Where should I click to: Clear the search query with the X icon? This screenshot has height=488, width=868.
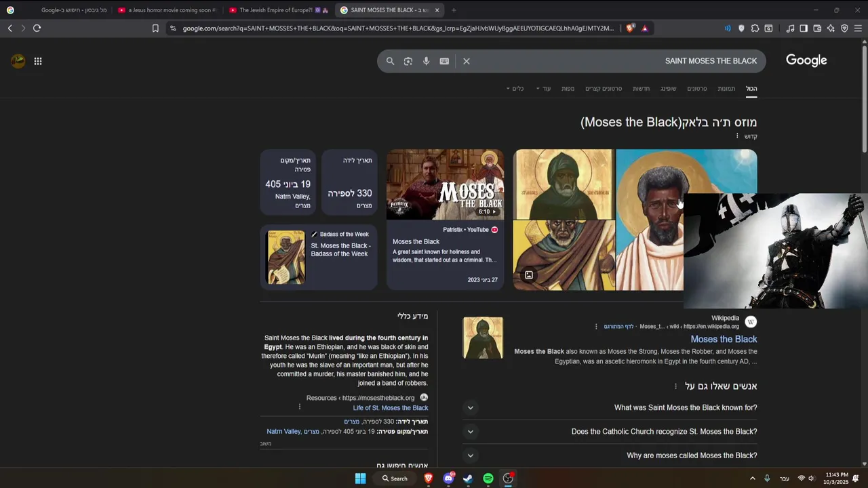[x=467, y=61]
